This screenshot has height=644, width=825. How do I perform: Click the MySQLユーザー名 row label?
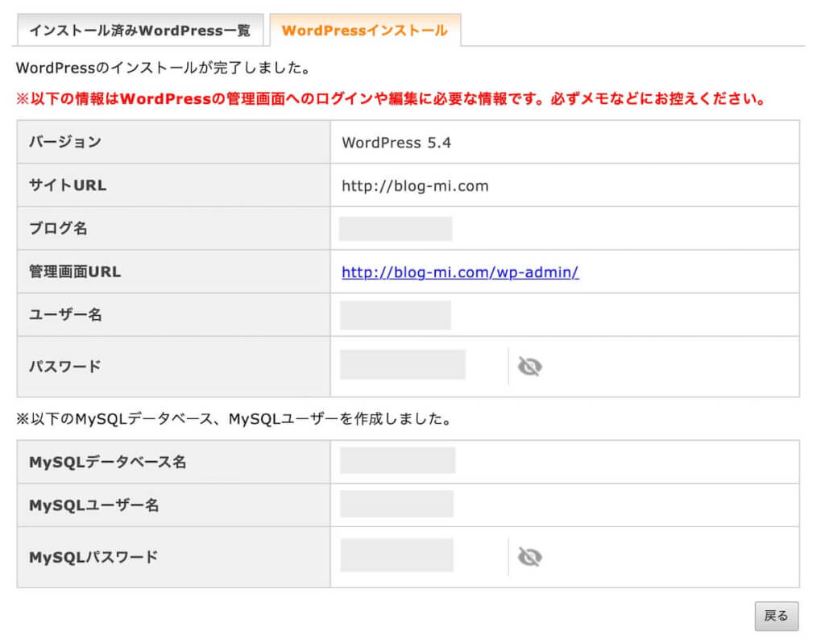tap(93, 505)
